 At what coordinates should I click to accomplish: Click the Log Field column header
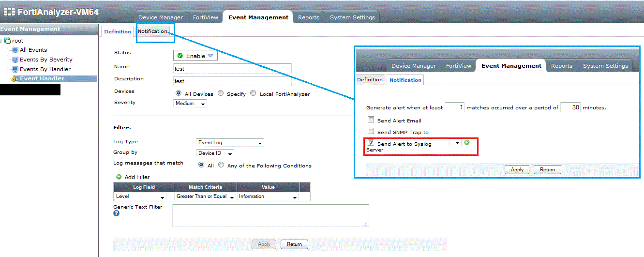pos(144,187)
